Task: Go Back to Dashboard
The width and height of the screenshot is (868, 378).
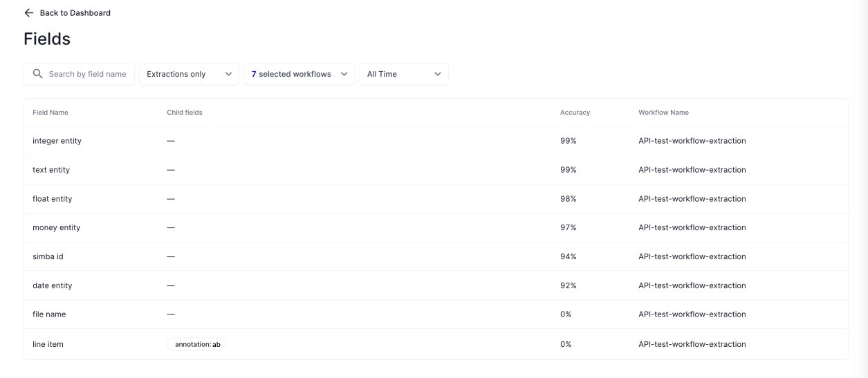Action: coord(67,13)
